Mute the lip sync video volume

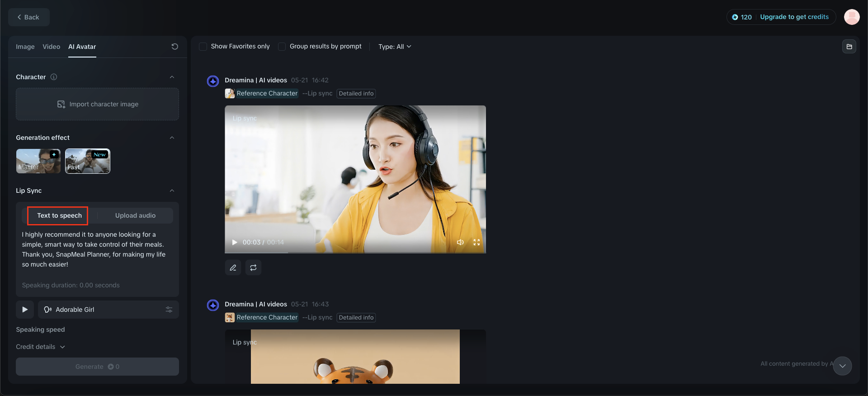pyautogui.click(x=460, y=242)
